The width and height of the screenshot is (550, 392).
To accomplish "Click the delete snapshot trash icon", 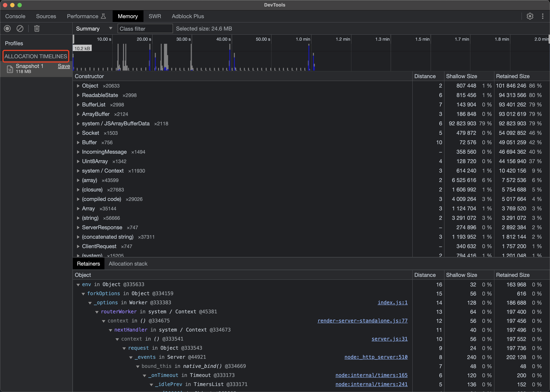I will click(37, 29).
